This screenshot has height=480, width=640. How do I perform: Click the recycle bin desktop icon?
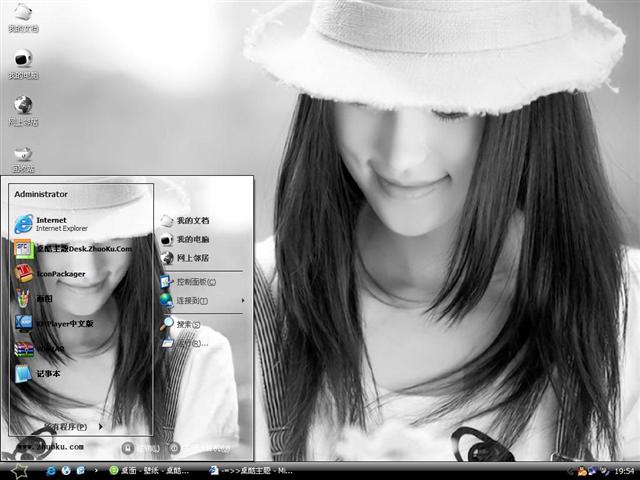[x=22, y=154]
